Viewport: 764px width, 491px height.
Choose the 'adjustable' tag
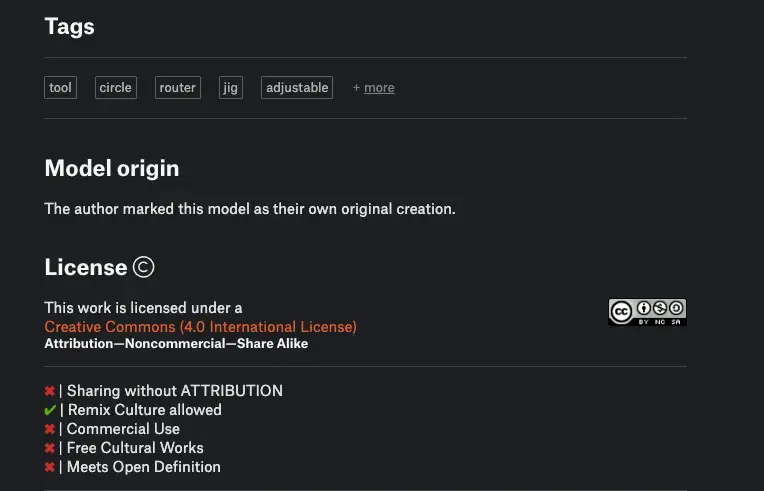click(297, 88)
